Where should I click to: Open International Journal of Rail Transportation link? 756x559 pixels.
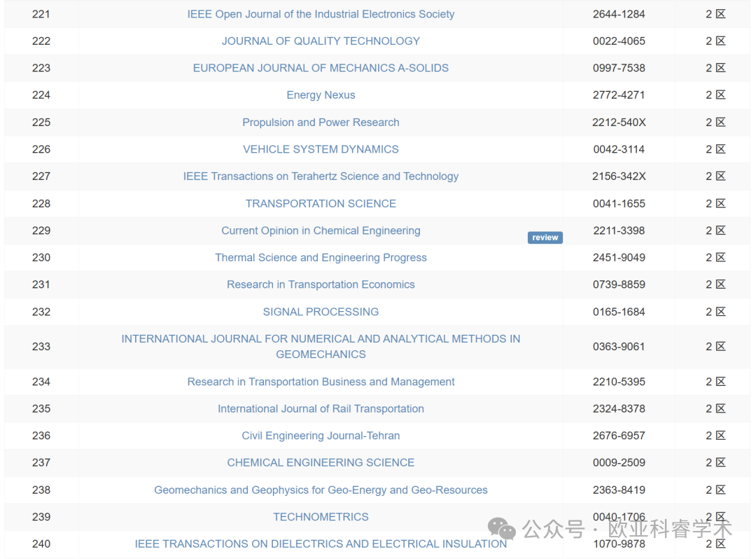[x=321, y=408]
